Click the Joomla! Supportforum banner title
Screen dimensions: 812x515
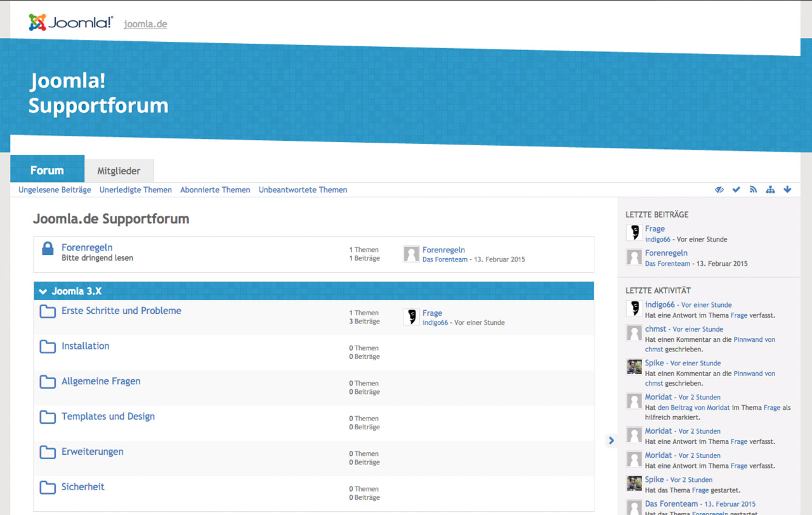point(98,93)
